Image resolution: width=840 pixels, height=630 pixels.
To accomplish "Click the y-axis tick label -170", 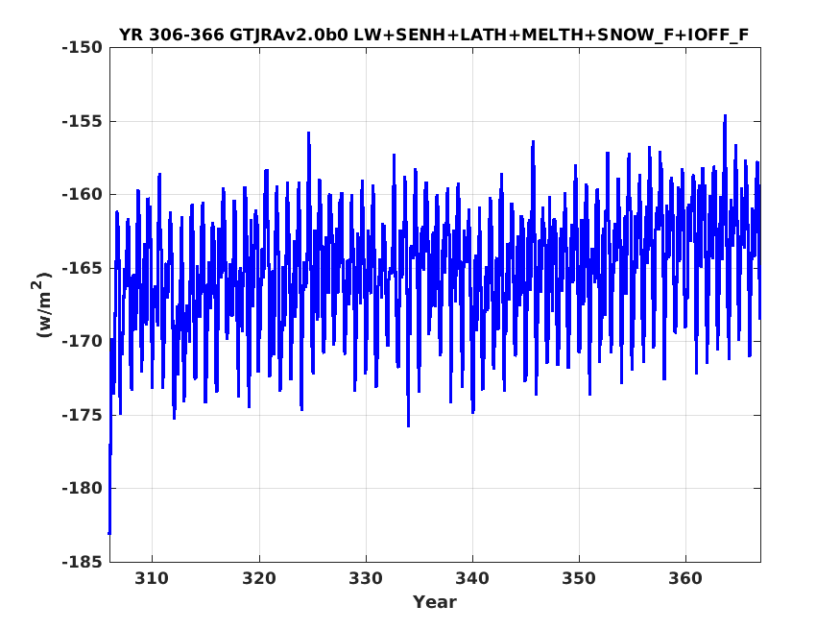I will pos(82,341).
